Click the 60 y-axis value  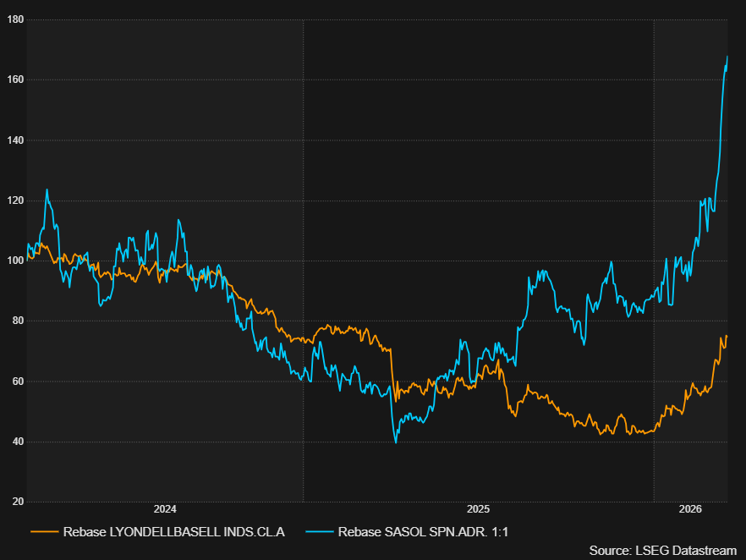pos(18,382)
